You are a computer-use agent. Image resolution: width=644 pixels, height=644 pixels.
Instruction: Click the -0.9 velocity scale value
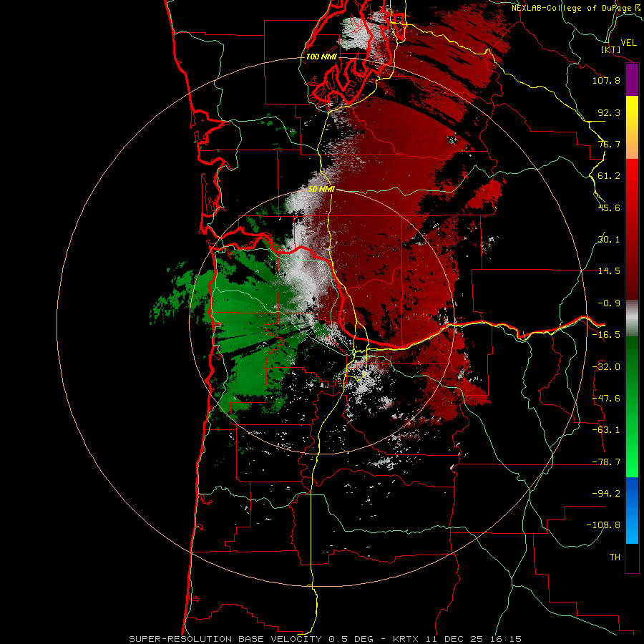click(609, 303)
